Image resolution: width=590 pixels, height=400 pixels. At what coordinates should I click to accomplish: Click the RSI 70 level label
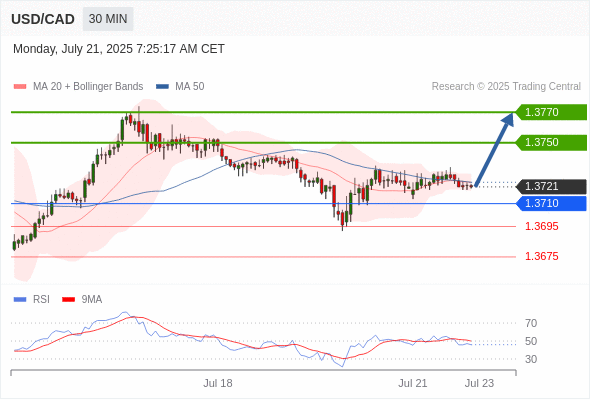coord(531,323)
